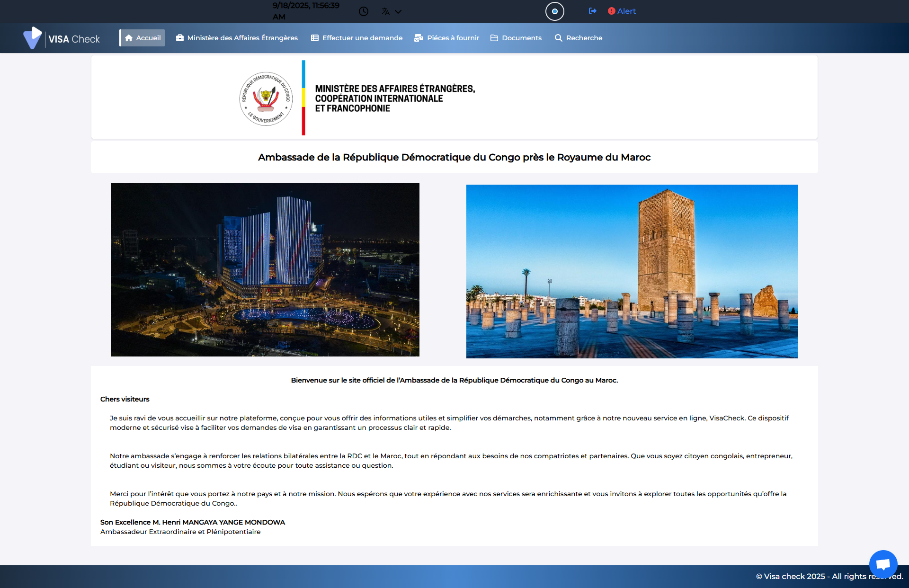Click the Recherche magnifier icon
This screenshot has width=909, height=588.
[x=559, y=38]
